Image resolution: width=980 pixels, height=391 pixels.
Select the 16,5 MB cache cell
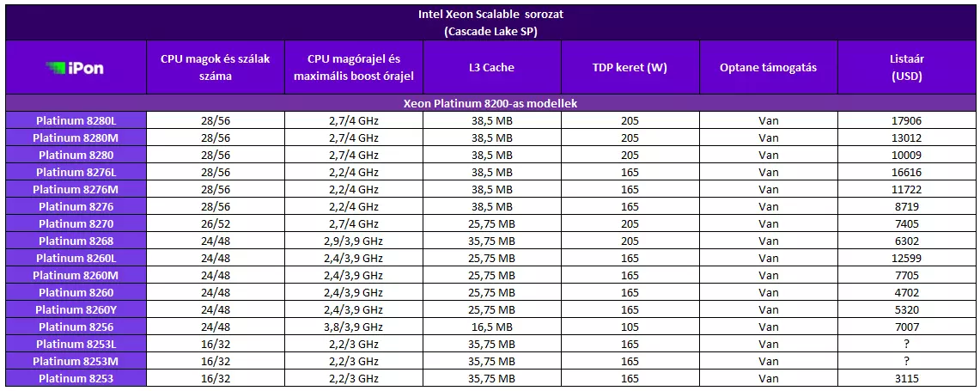coord(492,327)
